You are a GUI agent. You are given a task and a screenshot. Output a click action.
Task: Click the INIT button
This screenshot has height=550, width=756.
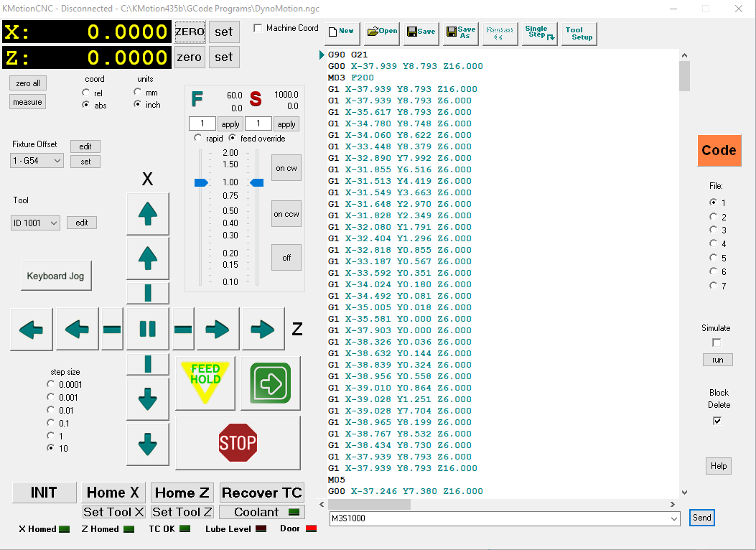44,493
